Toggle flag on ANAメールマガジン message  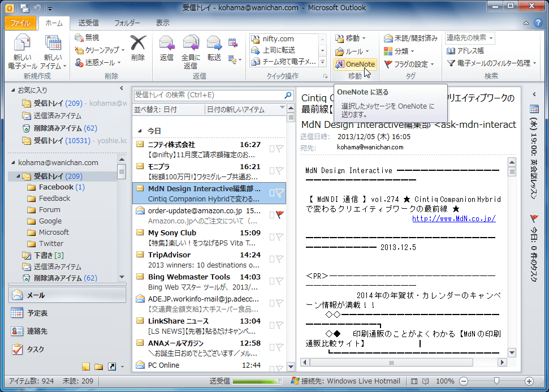pyautogui.click(x=279, y=347)
